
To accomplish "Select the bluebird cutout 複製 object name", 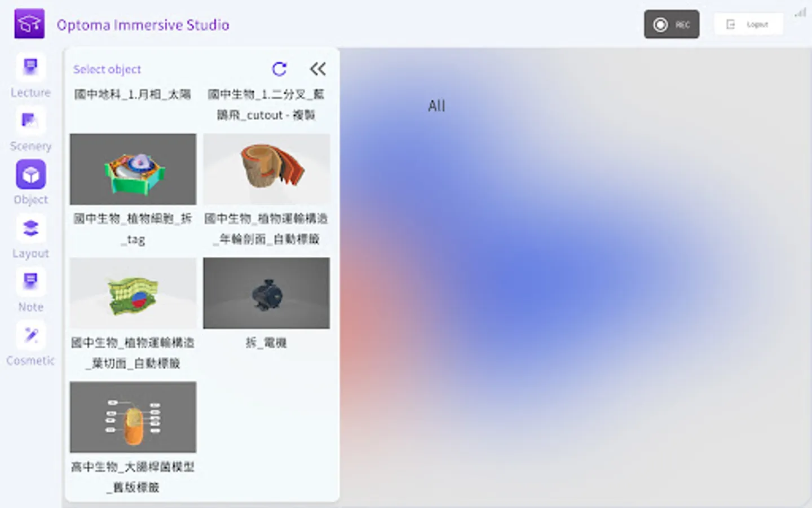I will (266, 104).
